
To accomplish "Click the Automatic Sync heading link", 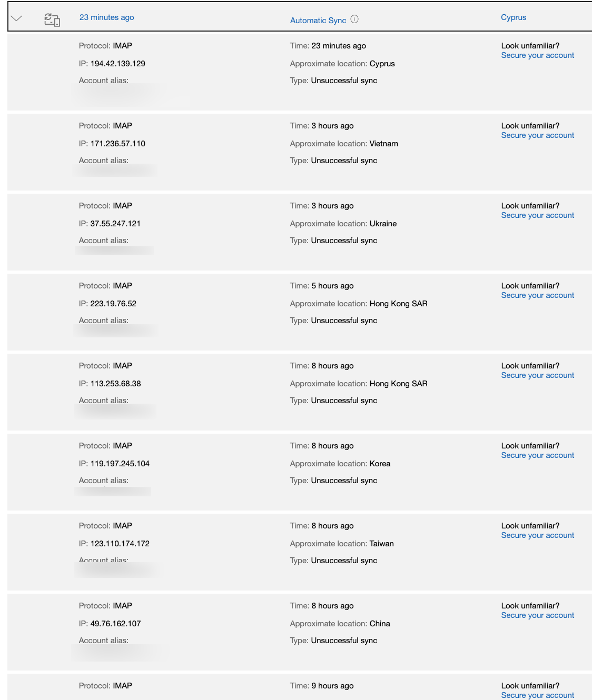I will pyautogui.click(x=318, y=21).
